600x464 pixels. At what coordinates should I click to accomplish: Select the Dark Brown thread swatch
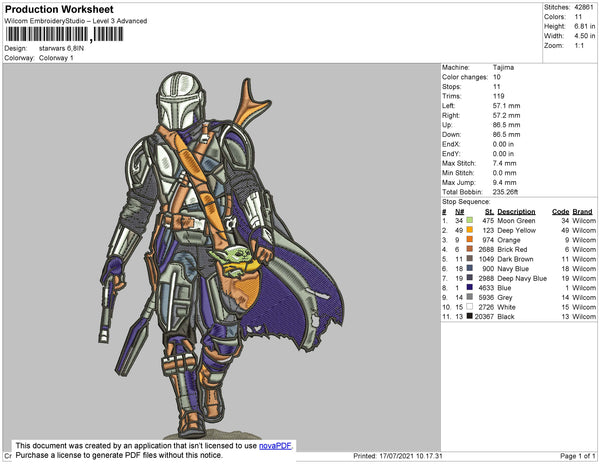click(469, 259)
